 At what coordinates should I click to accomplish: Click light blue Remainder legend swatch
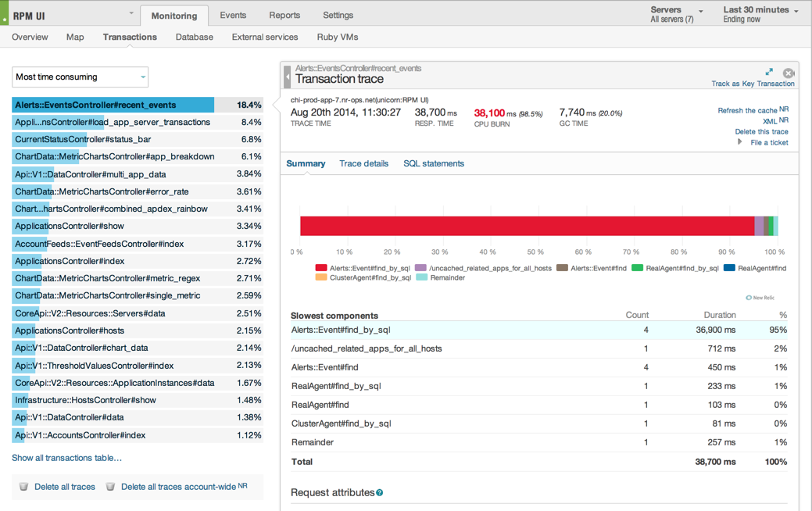[x=421, y=277]
